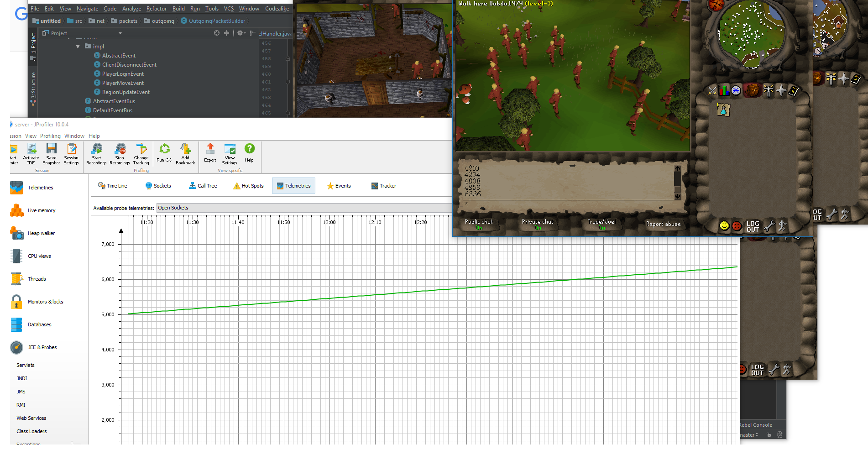Open the Available probe telemetries combo box
Image resolution: width=868 pixels, height=455 pixels.
[304, 208]
